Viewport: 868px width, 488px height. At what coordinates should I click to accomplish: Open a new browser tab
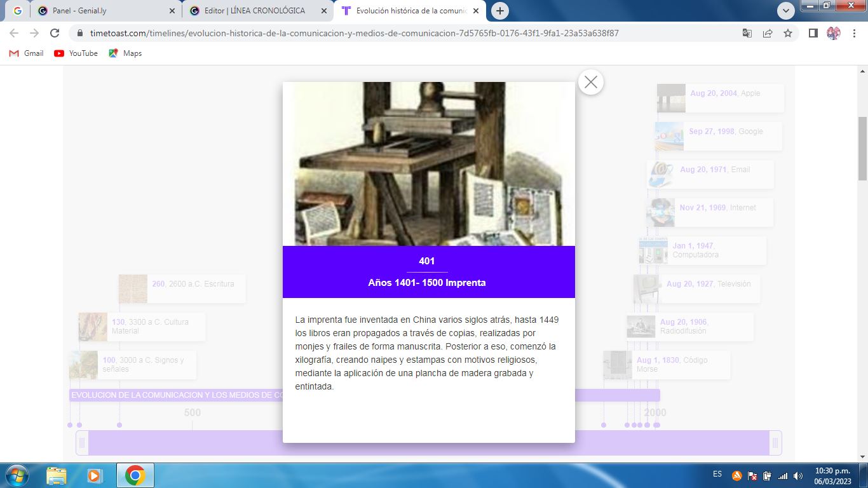[500, 11]
